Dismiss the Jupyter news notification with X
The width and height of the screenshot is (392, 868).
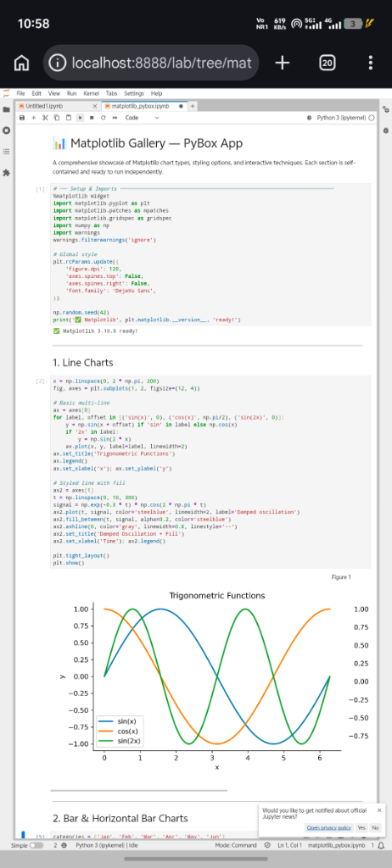[x=379, y=810]
